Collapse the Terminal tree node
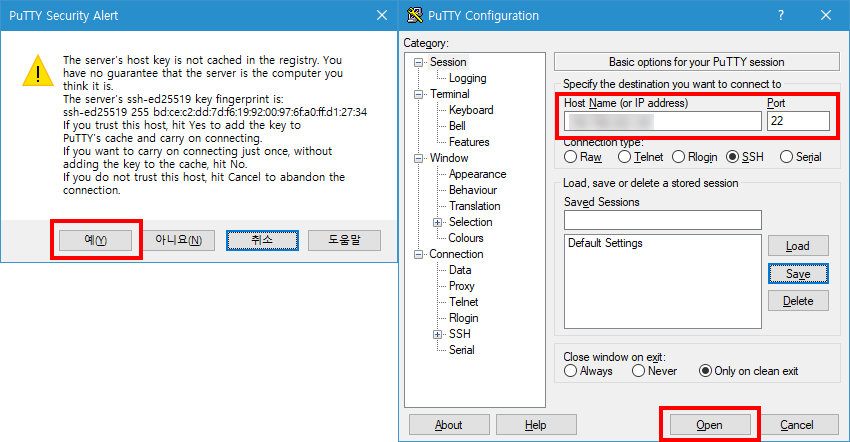This screenshot has width=850, height=442. pyautogui.click(x=418, y=94)
